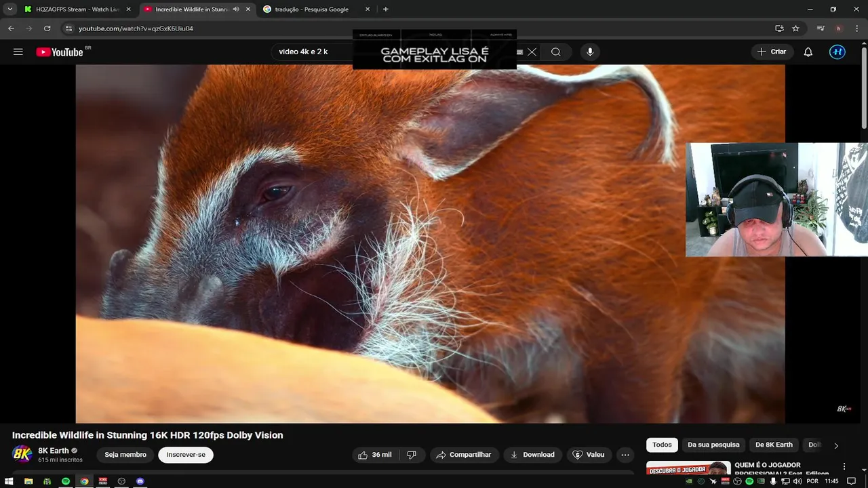Open Discord from the taskbar

(x=140, y=481)
